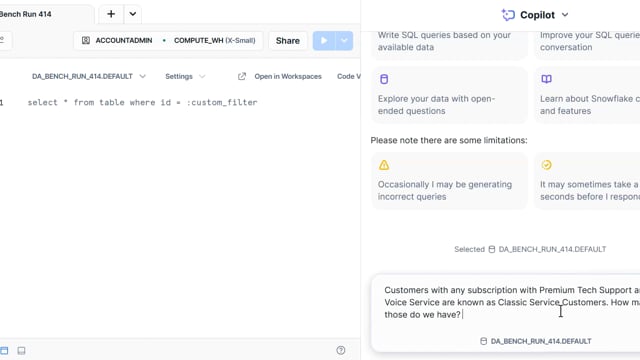This screenshot has width=640, height=360.
Task: Open the tab list chevron dropdown
Action: click(x=133, y=14)
